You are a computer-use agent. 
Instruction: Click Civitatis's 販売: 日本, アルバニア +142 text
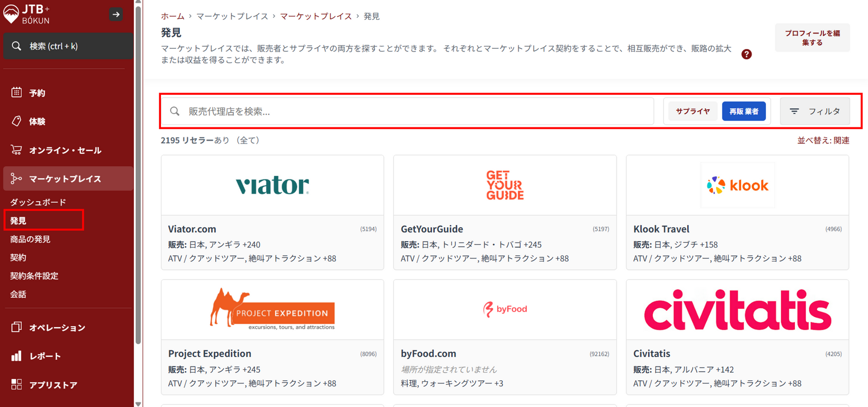[x=684, y=370]
